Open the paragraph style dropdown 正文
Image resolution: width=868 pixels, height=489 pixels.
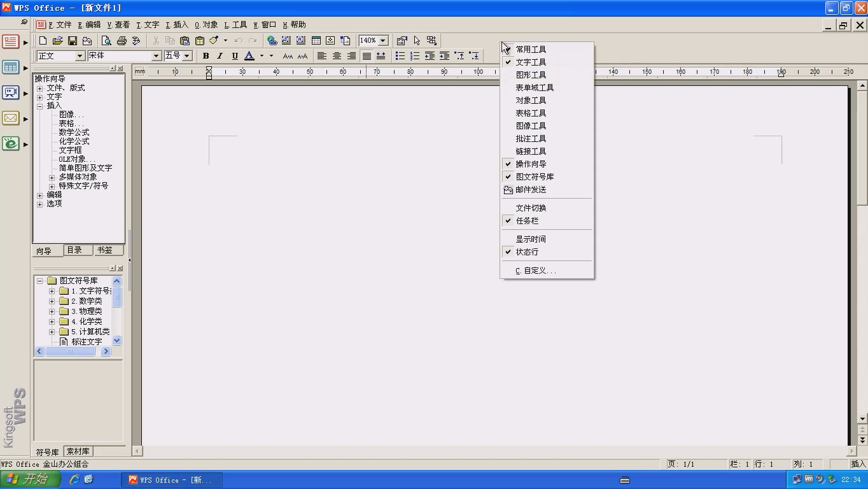[80, 56]
